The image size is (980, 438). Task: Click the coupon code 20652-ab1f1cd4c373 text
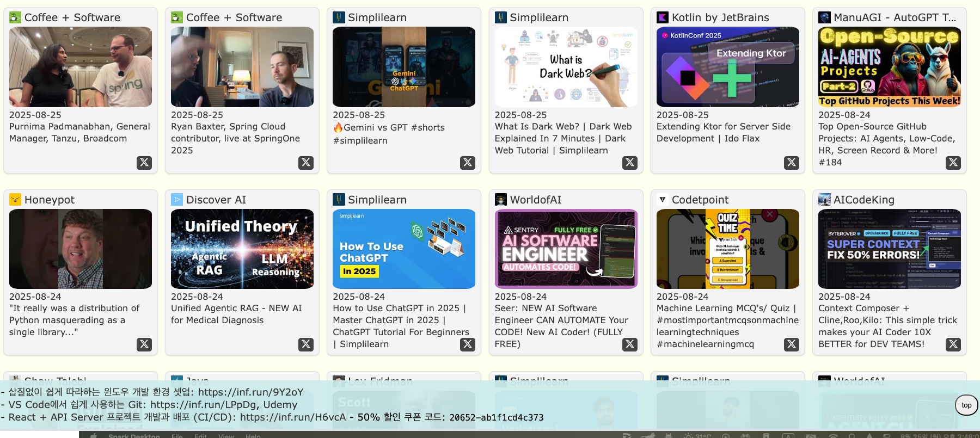[497, 417]
